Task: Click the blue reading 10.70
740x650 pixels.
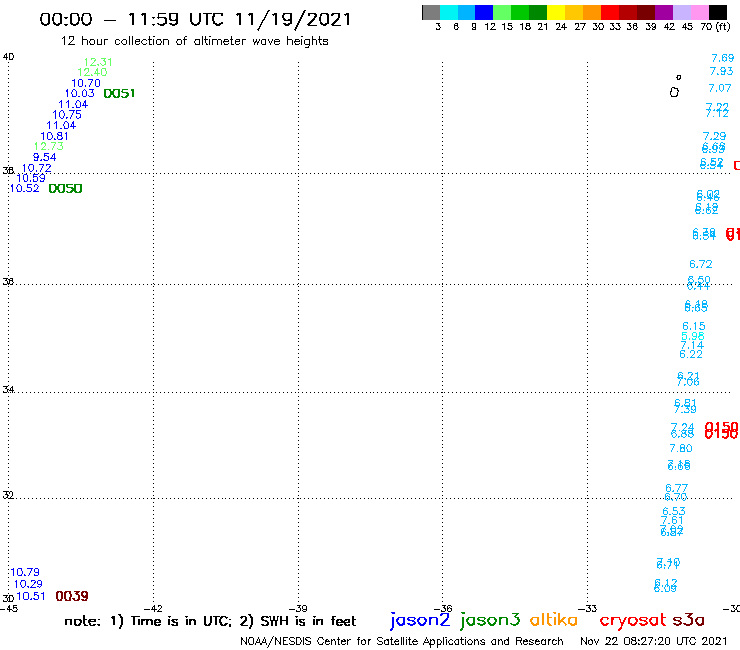Action: 86,83
